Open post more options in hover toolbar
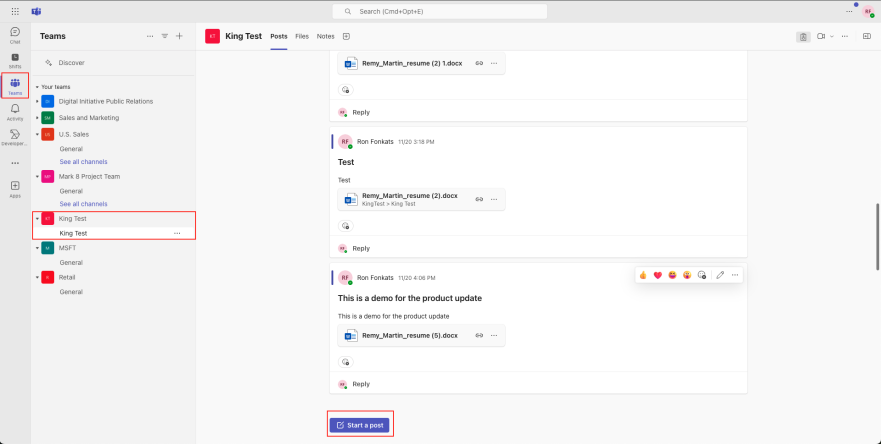The height and width of the screenshot is (444, 881). coord(735,275)
